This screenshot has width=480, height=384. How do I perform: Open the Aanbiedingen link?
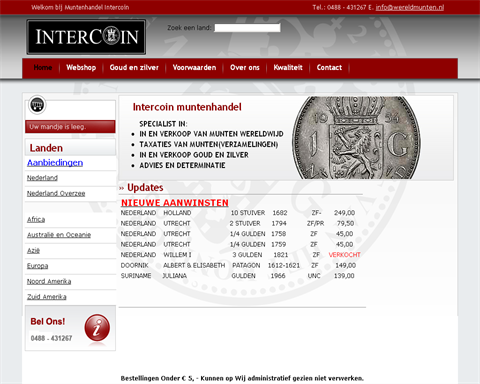(x=55, y=163)
